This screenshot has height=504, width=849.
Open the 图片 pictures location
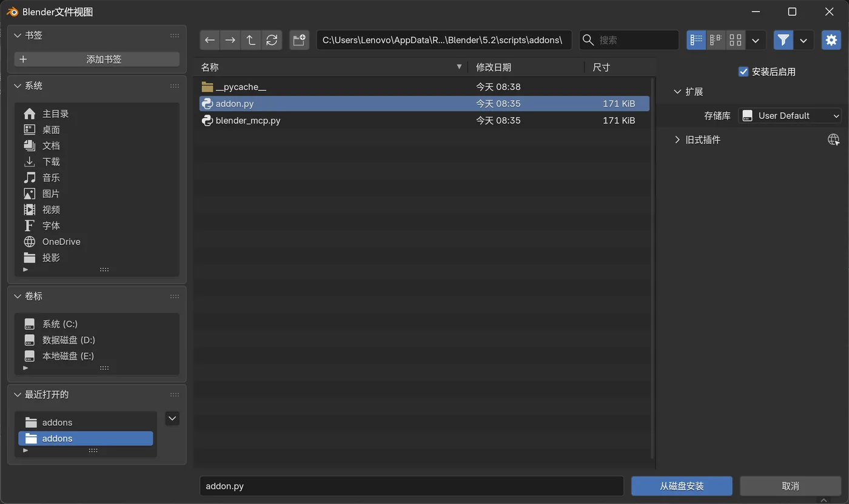tap(97, 193)
